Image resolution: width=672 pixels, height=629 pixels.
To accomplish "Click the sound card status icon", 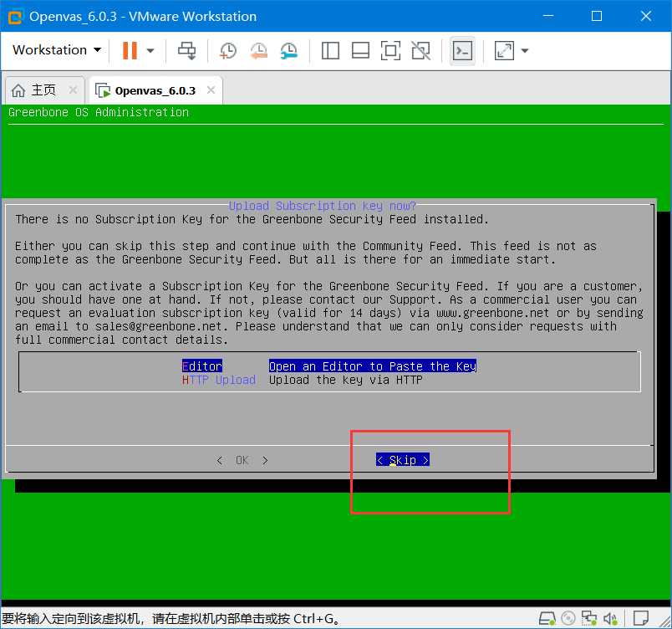I will point(610,618).
